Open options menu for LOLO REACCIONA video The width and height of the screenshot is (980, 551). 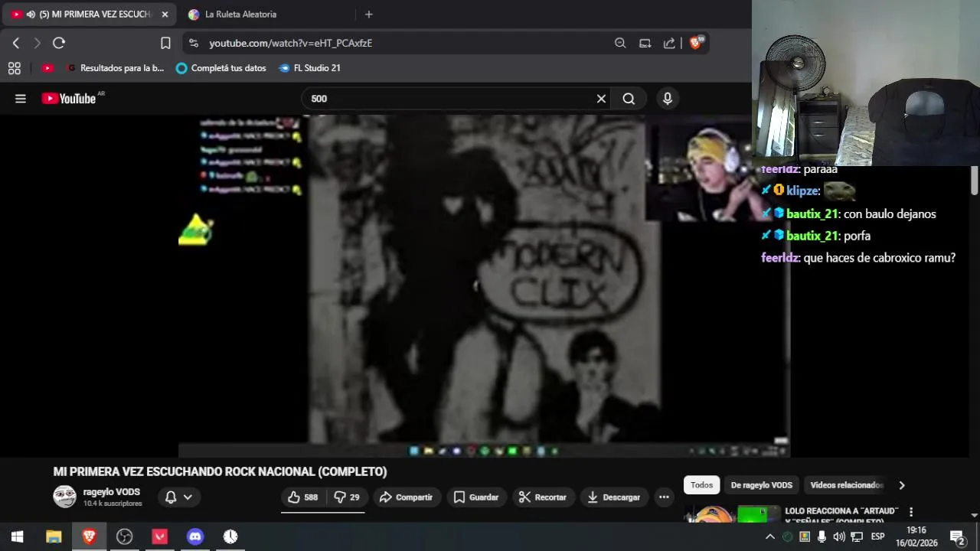point(911,511)
